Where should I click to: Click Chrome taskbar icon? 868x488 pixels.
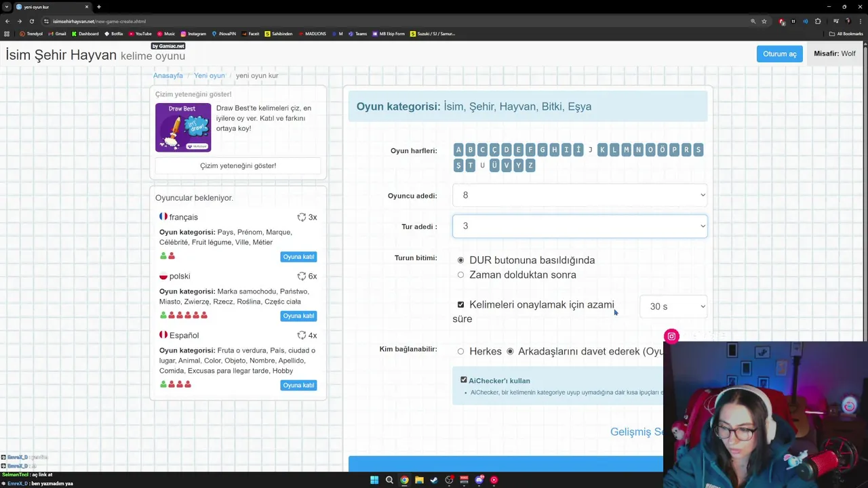point(404,480)
